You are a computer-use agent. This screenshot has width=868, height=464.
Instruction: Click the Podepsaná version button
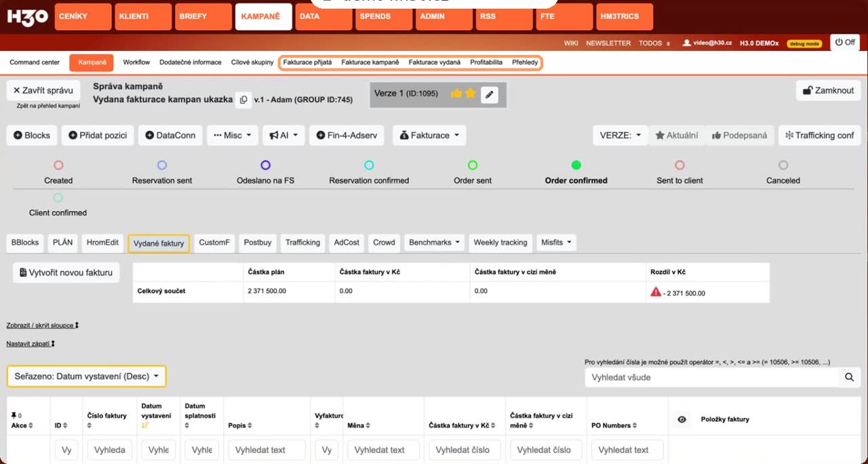click(x=740, y=135)
